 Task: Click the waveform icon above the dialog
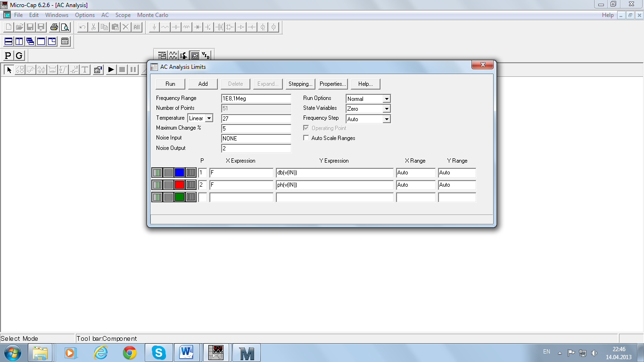173,55
